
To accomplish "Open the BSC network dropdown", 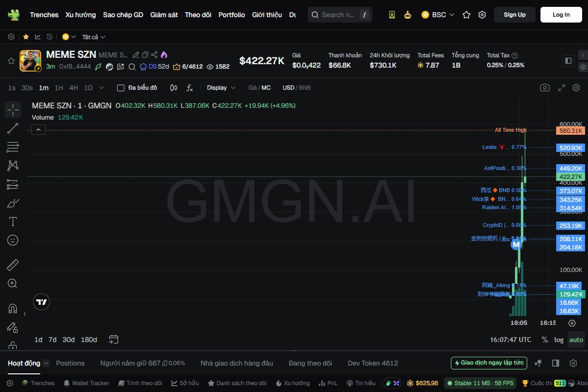I will (438, 15).
